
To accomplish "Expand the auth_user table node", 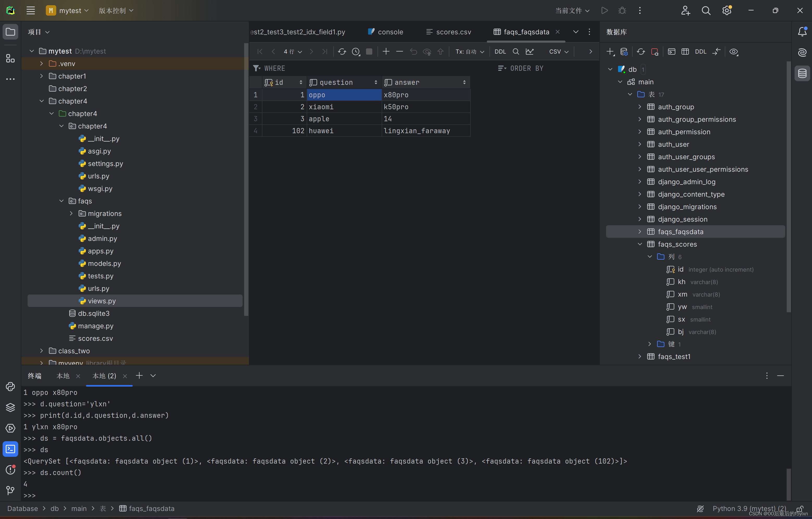I will tap(639, 144).
